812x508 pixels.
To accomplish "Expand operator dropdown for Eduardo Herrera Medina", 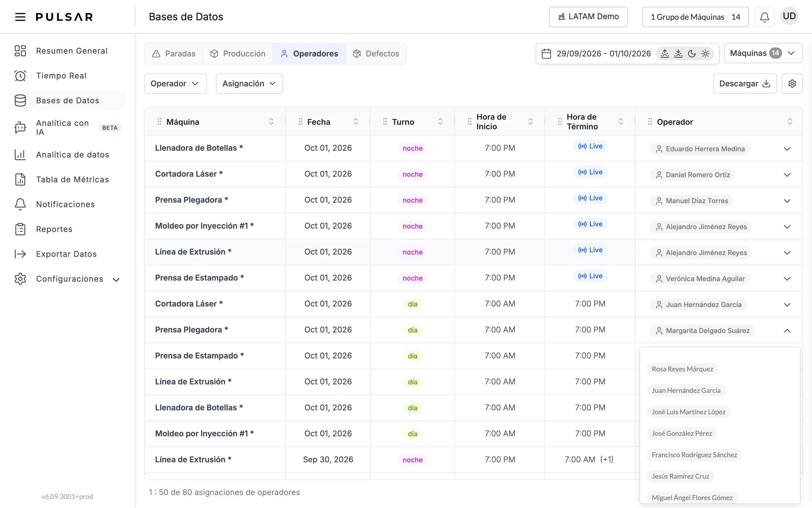I will pos(787,149).
